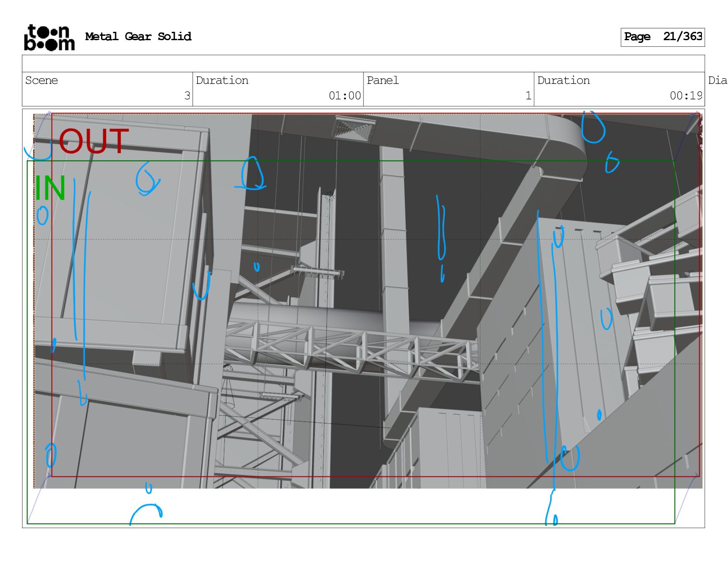Image resolution: width=728 pixels, height=563 pixels.
Task: Click the 'Scene' header label
Action: (x=41, y=80)
